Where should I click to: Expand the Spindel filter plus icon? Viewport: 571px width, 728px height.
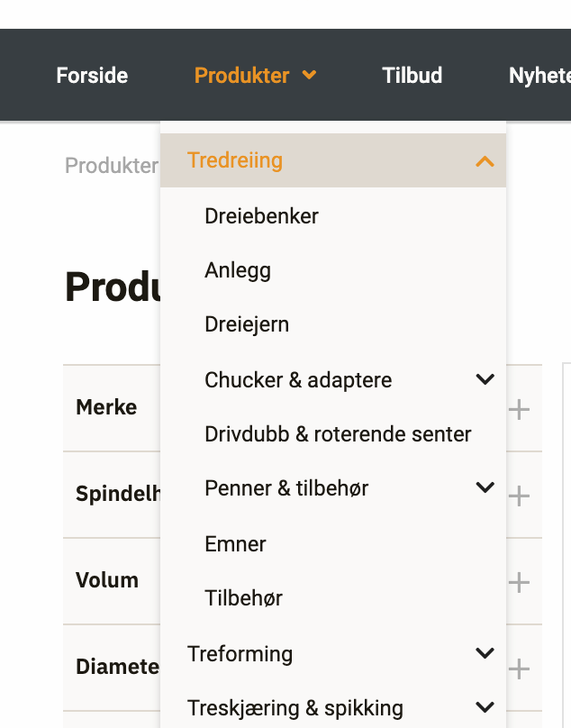(x=519, y=496)
